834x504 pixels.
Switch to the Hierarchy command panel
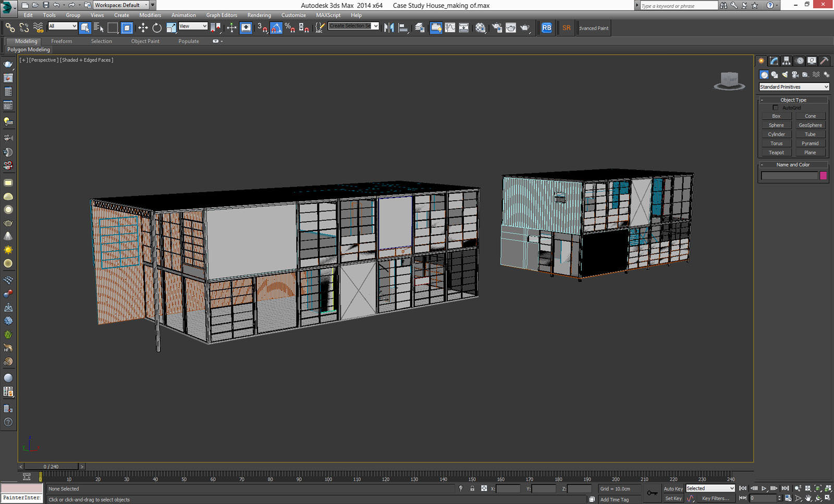[x=787, y=61]
